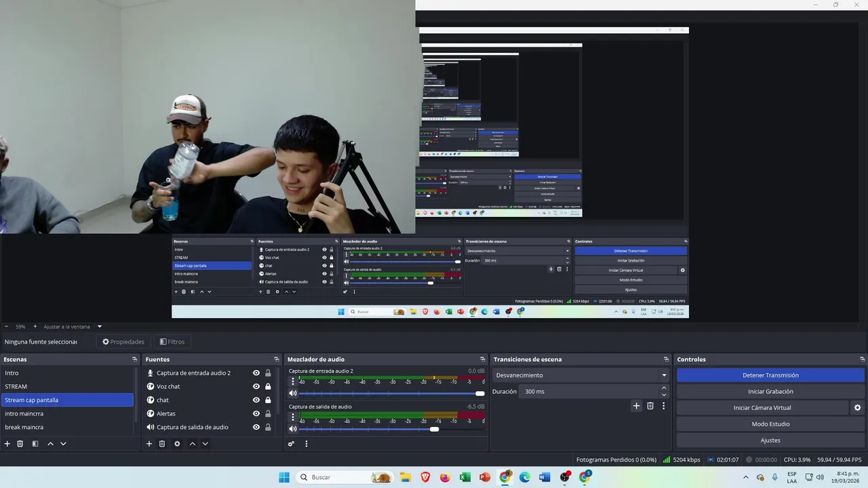Add a new source in Fuentes panel
Screen dimensions: 868x488
point(149,444)
